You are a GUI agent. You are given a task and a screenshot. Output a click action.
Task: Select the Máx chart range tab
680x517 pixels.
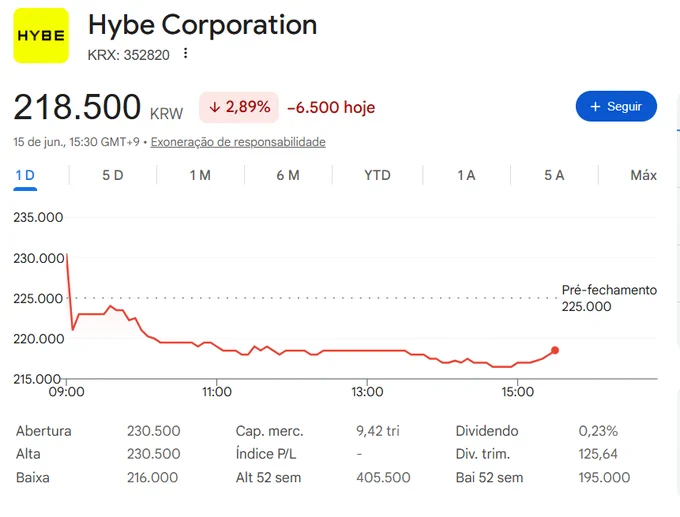tap(644, 175)
